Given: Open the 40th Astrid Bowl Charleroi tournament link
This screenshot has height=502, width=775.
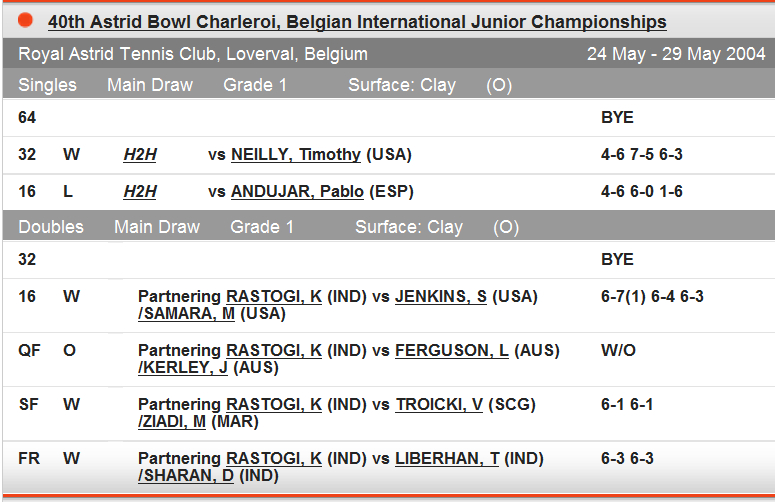Looking at the screenshot, I should pyautogui.click(x=357, y=21).
